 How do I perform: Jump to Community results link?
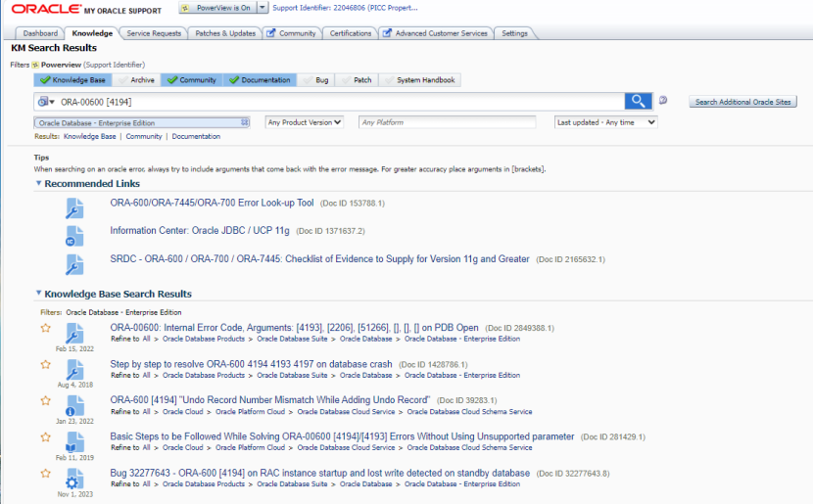144,136
